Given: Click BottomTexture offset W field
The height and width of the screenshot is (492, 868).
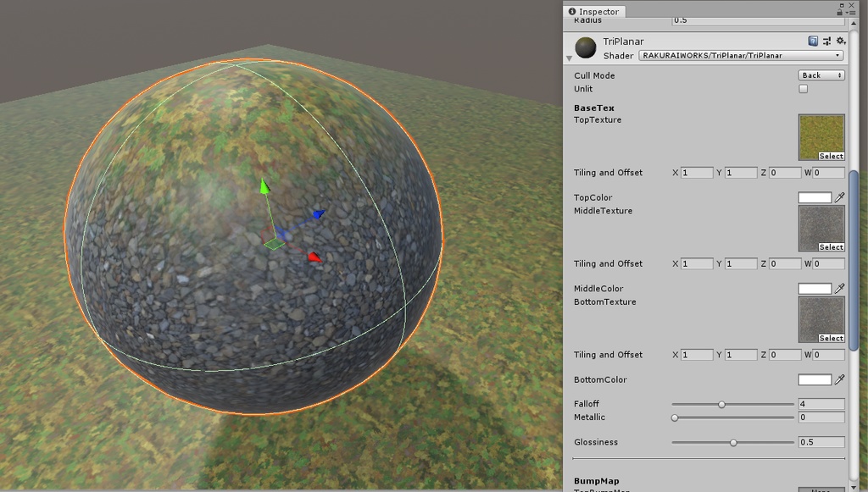Looking at the screenshot, I should pyautogui.click(x=829, y=354).
